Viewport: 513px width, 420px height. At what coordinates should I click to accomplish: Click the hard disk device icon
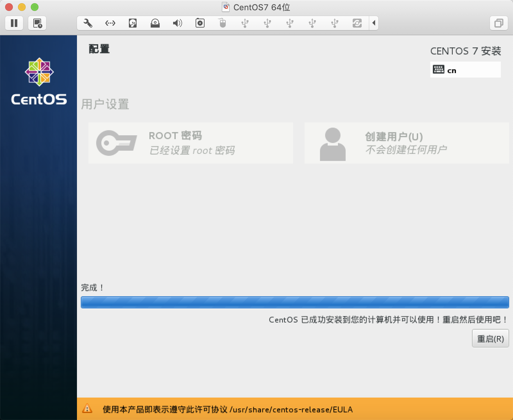coord(133,23)
